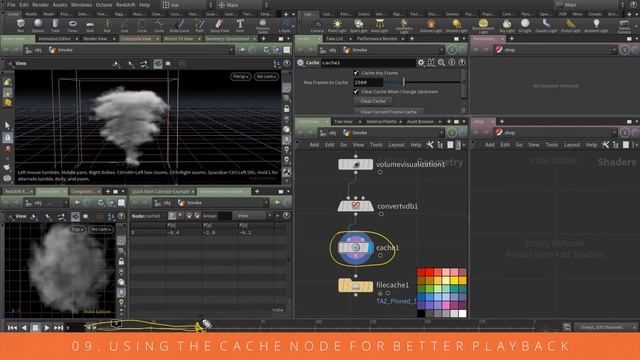Select the Circle shelf tool
This screenshot has height=360, width=640.
pyautogui.click(x=142, y=25)
